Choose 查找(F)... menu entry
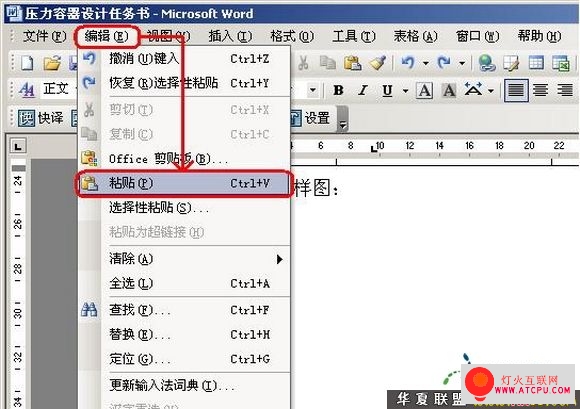 coord(184,310)
